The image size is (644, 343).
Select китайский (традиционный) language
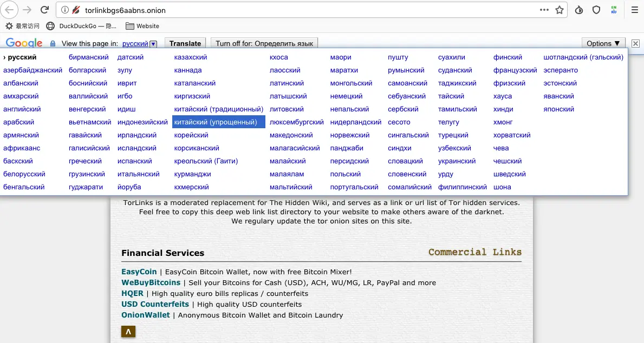tap(218, 109)
